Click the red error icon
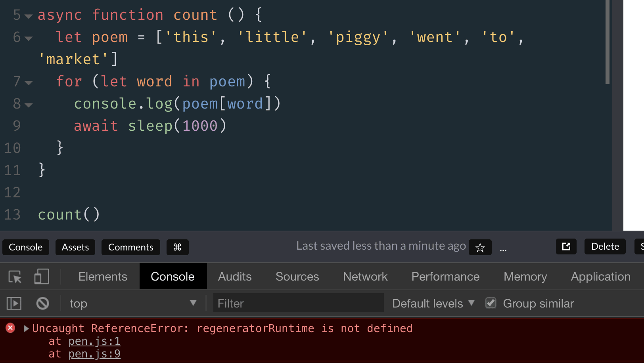This screenshot has height=363, width=644. pyautogui.click(x=10, y=328)
